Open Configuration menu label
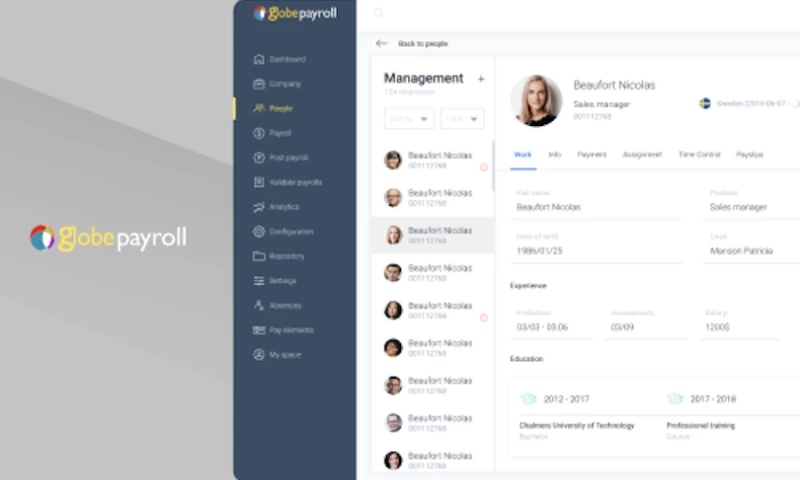800x480 pixels. [291, 232]
